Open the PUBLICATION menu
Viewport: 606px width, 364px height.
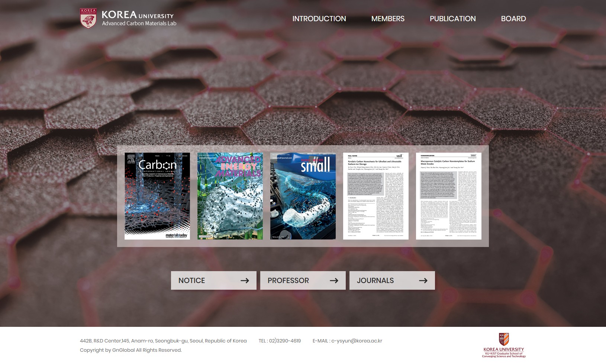coord(452,19)
